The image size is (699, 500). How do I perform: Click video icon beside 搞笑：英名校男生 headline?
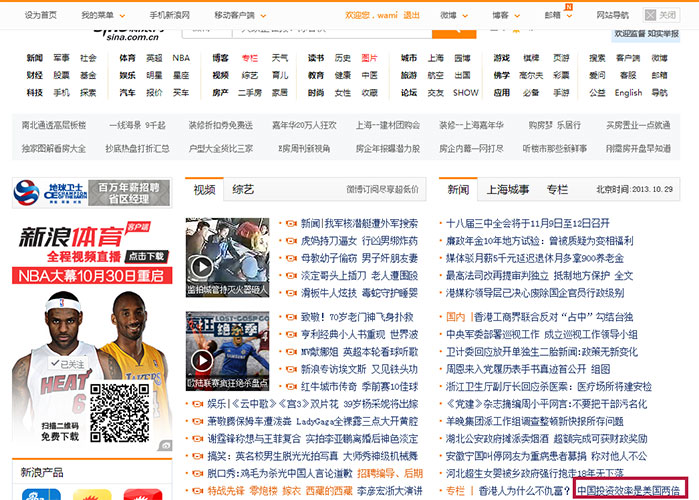pyautogui.click(x=197, y=456)
